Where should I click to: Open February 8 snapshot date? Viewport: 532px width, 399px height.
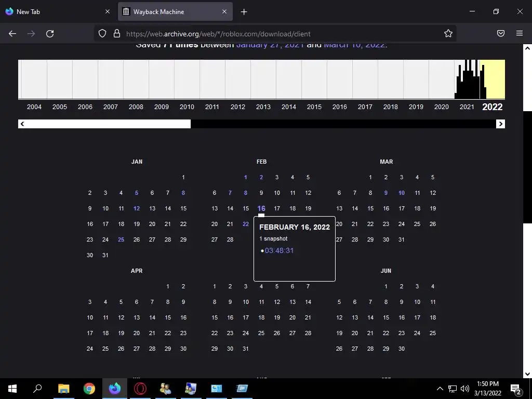(246, 193)
